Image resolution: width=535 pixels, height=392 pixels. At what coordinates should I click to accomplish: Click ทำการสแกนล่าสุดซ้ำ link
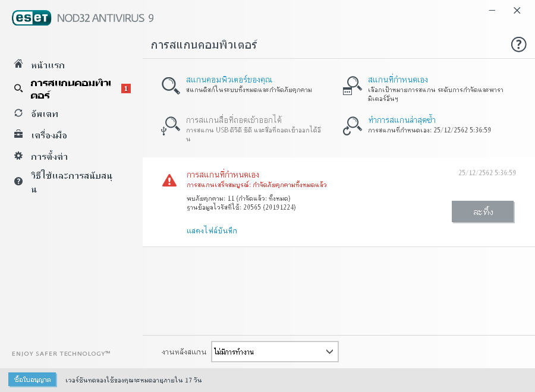point(402,120)
